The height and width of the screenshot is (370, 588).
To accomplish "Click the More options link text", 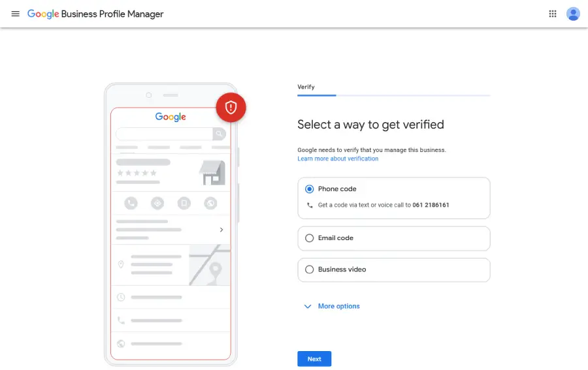I will (338, 306).
